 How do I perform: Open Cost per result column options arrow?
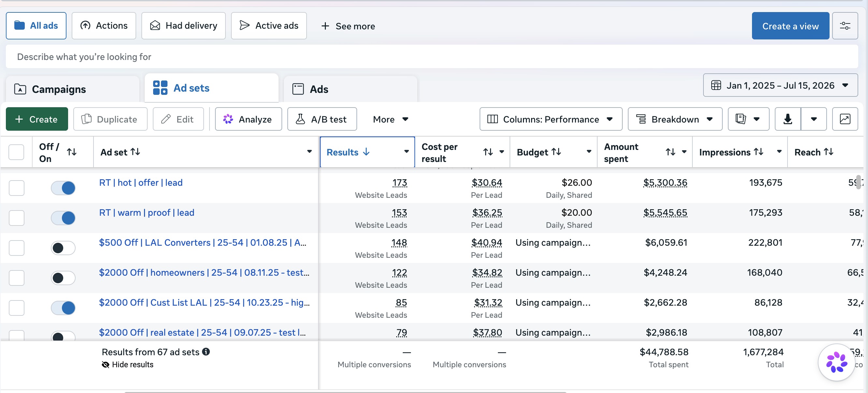pyautogui.click(x=502, y=152)
